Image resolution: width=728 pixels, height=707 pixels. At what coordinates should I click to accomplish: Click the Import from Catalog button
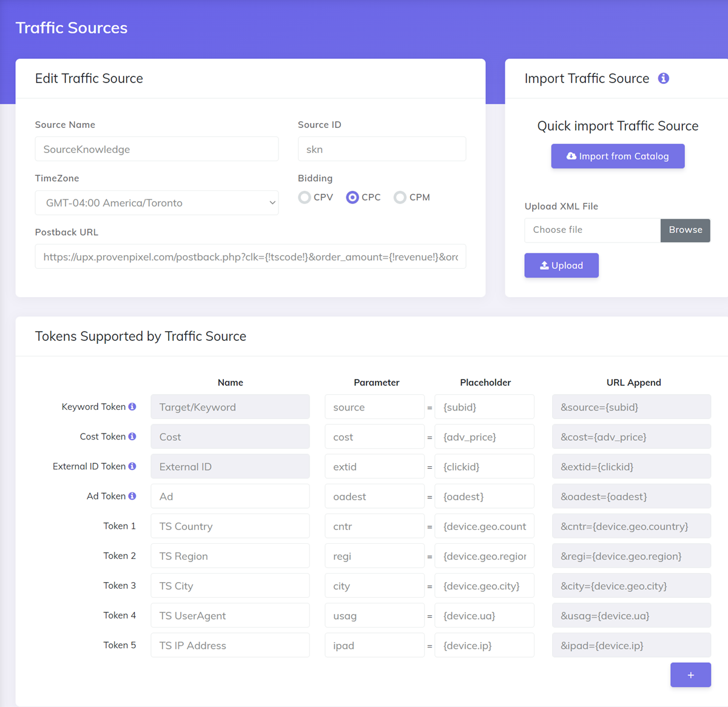[618, 156]
